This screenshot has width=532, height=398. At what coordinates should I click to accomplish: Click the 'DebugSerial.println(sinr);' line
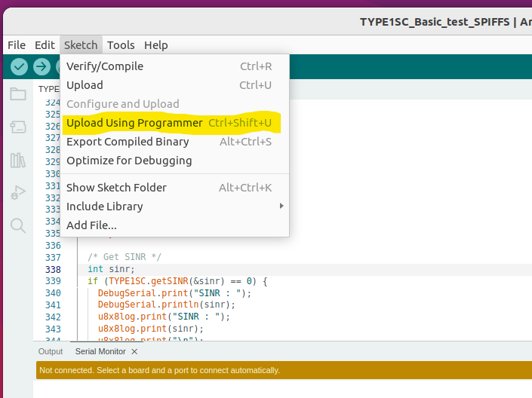[167, 305]
